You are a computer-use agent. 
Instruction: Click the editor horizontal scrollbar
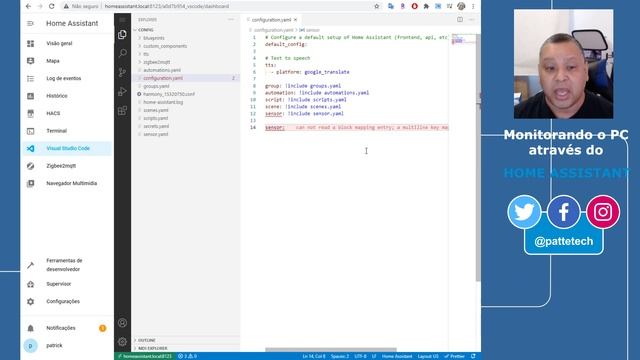[x=331, y=350]
